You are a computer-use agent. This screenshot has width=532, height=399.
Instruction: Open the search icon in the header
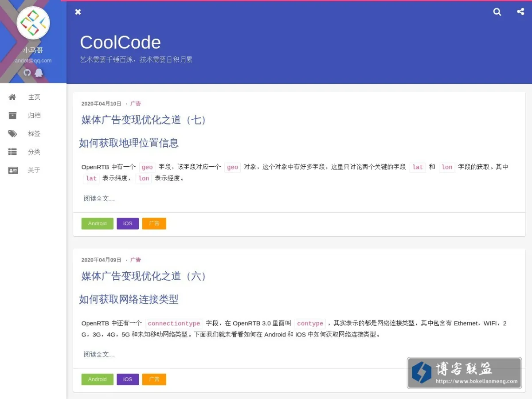[497, 12]
